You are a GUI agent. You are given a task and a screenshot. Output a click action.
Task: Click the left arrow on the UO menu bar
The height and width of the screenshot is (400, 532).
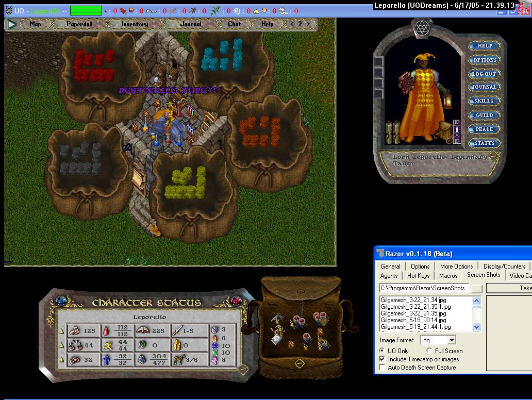[292, 24]
